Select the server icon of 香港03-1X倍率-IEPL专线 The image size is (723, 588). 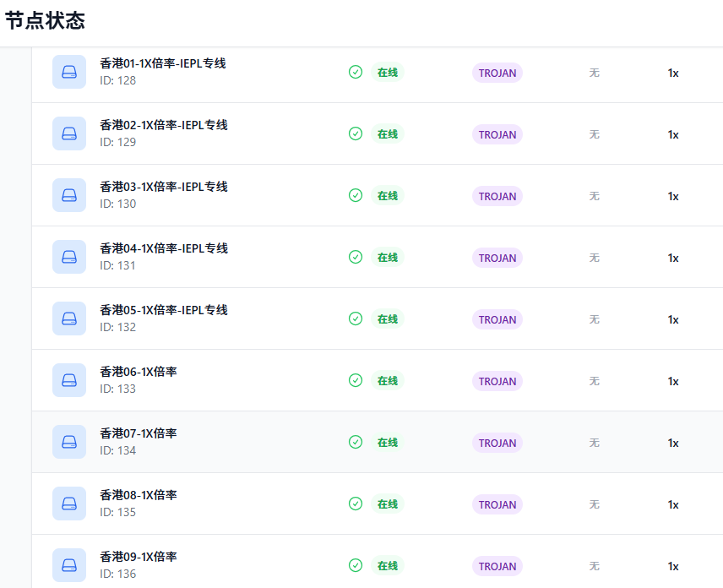(x=69, y=195)
